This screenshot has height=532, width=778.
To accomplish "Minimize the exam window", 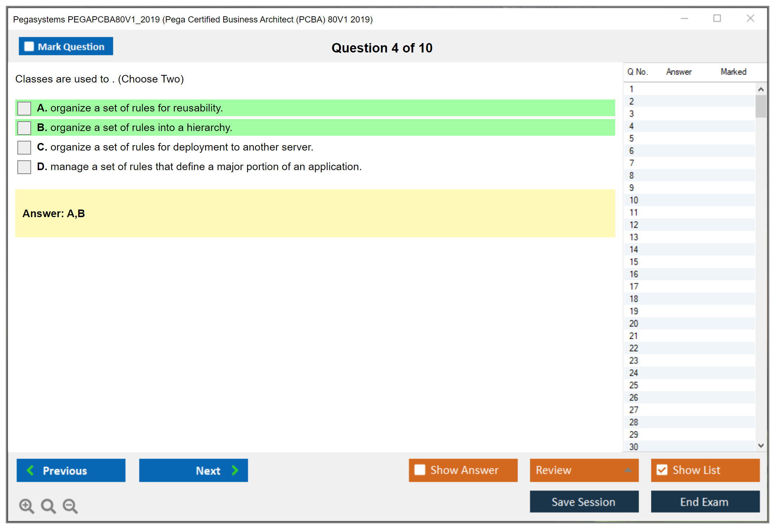I will coord(684,18).
